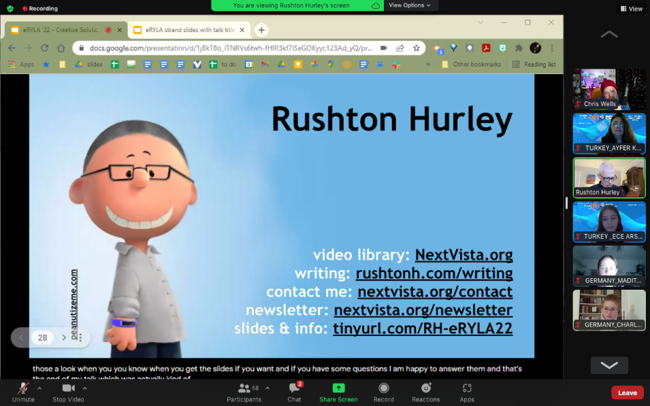650x406 pixels.
Task: Open the Chat panel
Action: coord(294,392)
